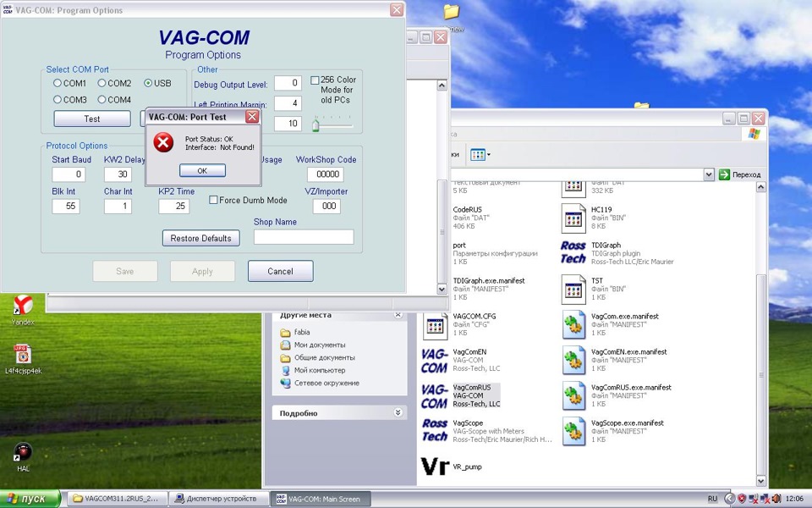Select the VagComEN application icon

click(434, 361)
